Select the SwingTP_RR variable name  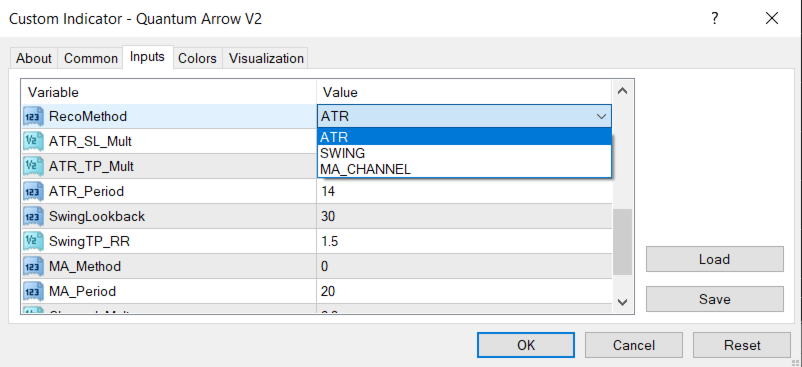click(x=90, y=241)
